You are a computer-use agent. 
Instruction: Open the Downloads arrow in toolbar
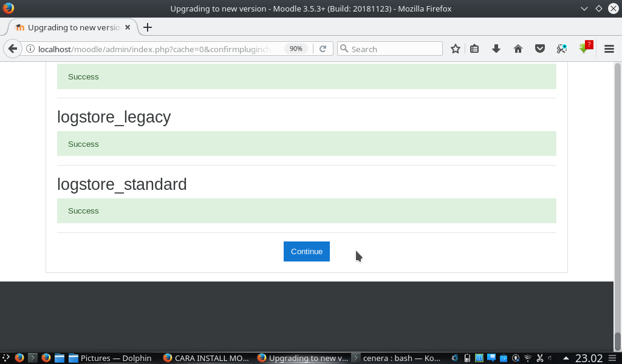click(496, 49)
